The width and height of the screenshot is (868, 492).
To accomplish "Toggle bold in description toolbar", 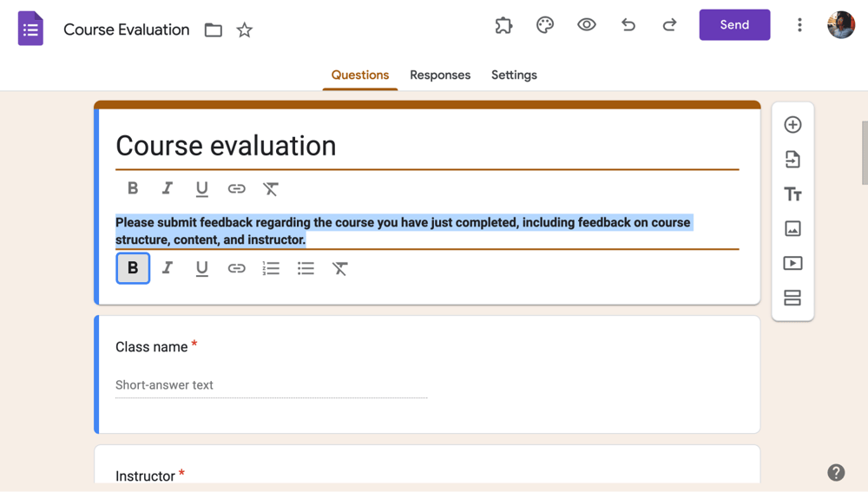I will pyautogui.click(x=133, y=268).
